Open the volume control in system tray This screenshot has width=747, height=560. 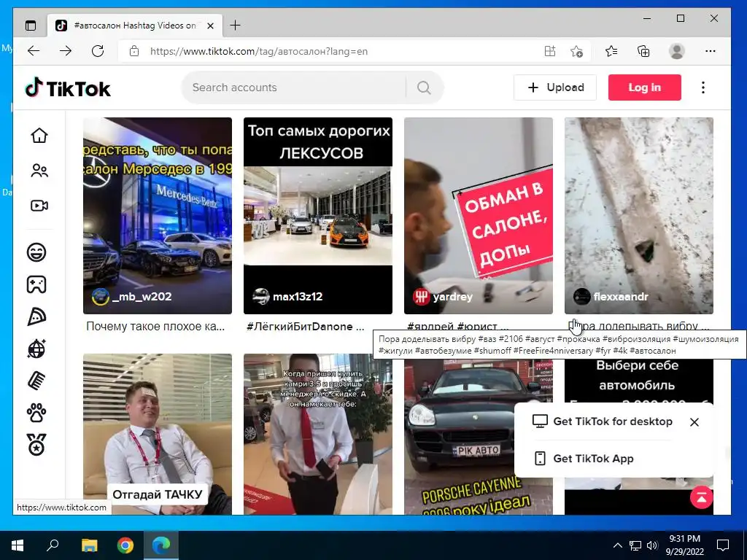[x=652, y=545]
